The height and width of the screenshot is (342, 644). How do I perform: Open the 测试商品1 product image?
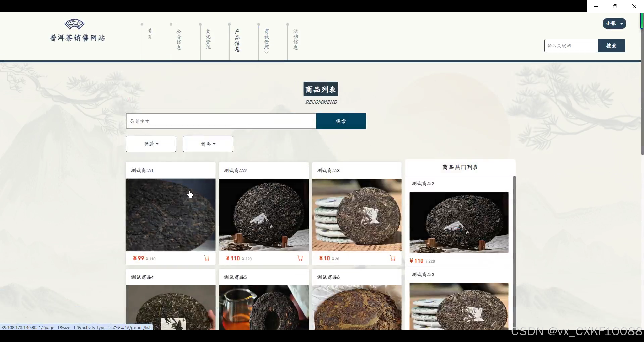[x=171, y=215]
